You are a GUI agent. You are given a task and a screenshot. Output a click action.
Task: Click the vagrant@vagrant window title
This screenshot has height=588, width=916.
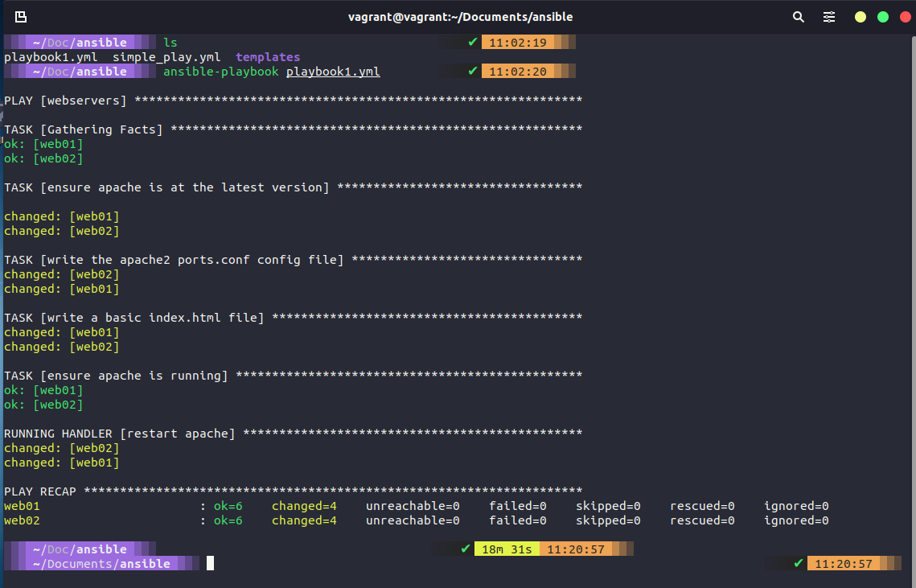tap(459, 16)
